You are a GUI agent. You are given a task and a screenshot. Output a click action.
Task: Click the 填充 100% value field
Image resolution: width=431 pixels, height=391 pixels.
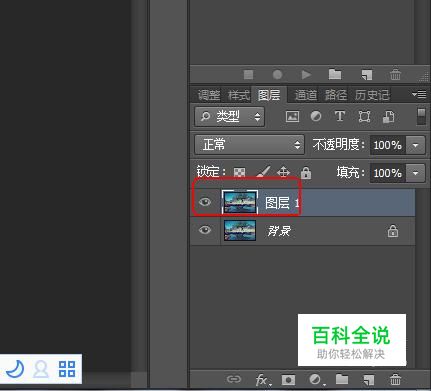[x=387, y=173]
